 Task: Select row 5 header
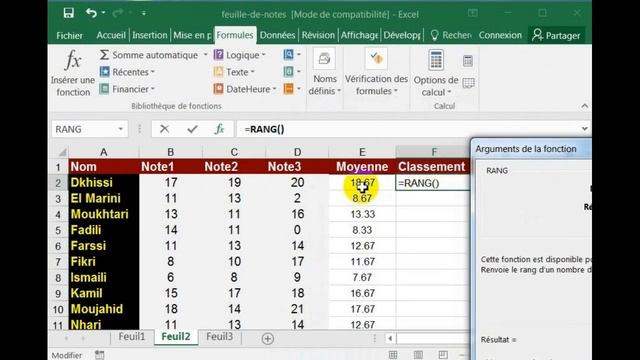pos(58,230)
